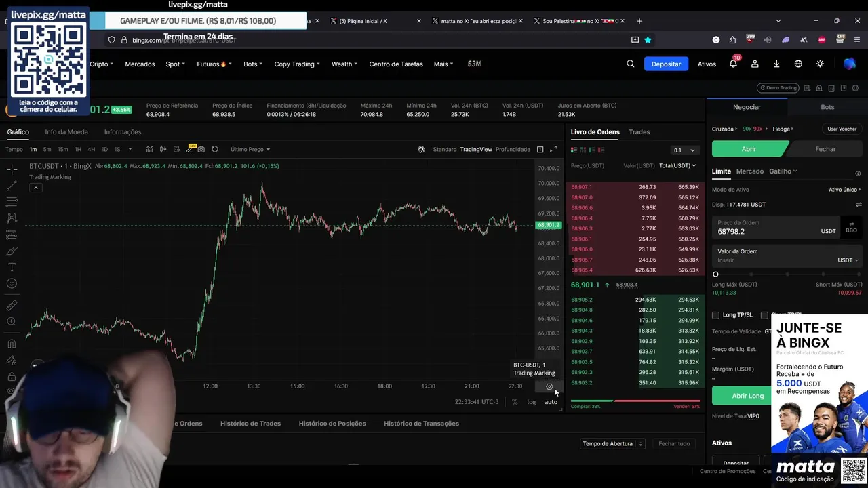Click the blue Depositar button

[x=666, y=64]
